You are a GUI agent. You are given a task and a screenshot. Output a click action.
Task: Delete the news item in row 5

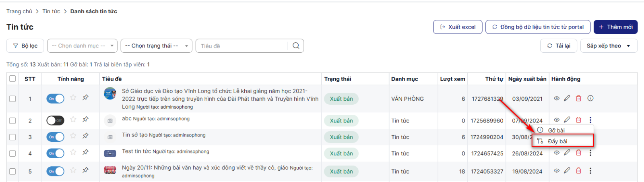click(x=578, y=171)
